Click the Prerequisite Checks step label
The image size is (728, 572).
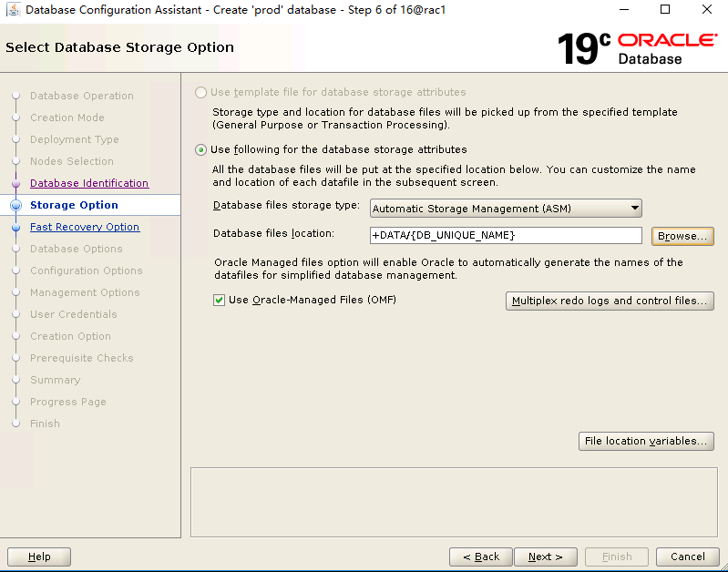tap(82, 357)
